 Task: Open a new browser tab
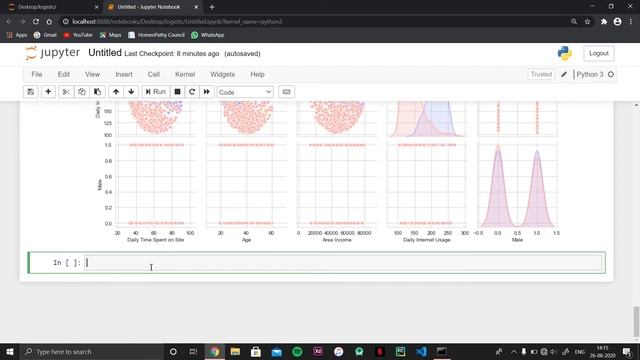point(212,7)
